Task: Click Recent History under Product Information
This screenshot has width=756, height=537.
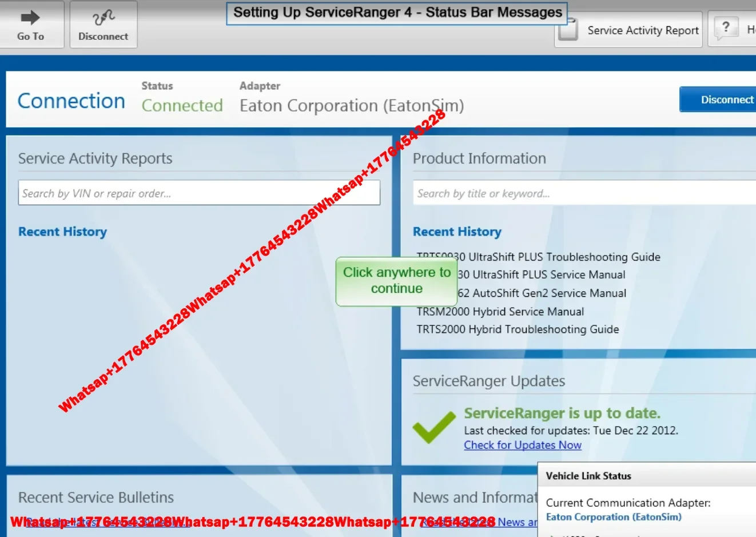Action: point(457,232)
